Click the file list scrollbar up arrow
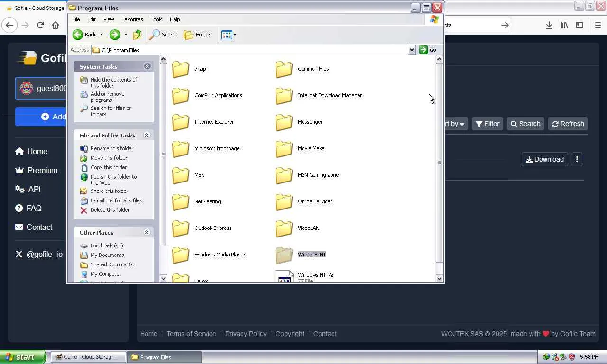607x364 pixels. [x=440, y=59]
